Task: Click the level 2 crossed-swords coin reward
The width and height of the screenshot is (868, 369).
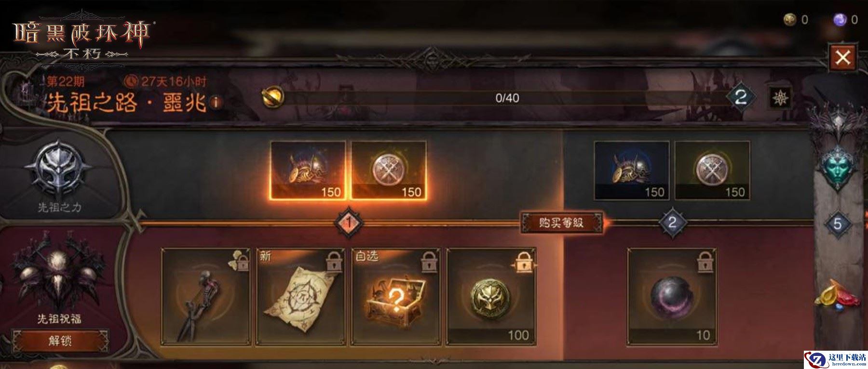Action: click(x=712, y=170)
